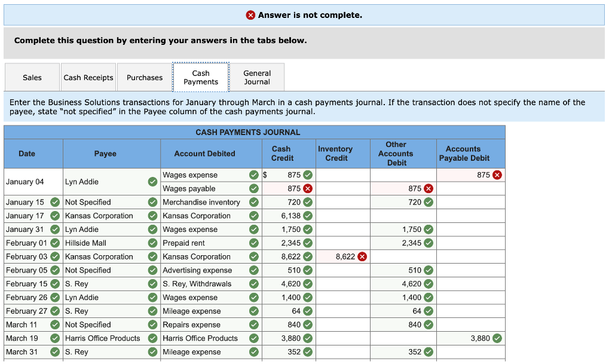Click the red X beside Inventory Credit 8,622
612x364 pixels.
362,256
